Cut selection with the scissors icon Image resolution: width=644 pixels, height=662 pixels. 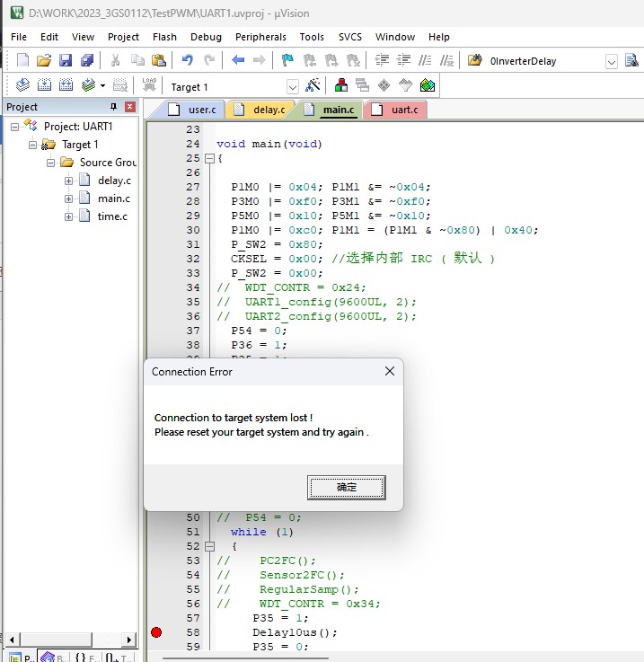coord(115,60)
